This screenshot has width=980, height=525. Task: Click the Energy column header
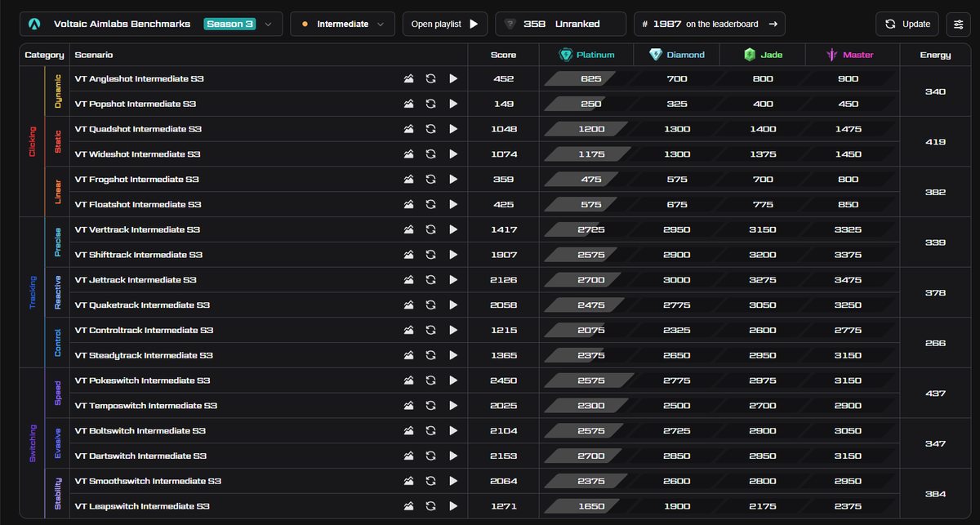coord(935,55)
